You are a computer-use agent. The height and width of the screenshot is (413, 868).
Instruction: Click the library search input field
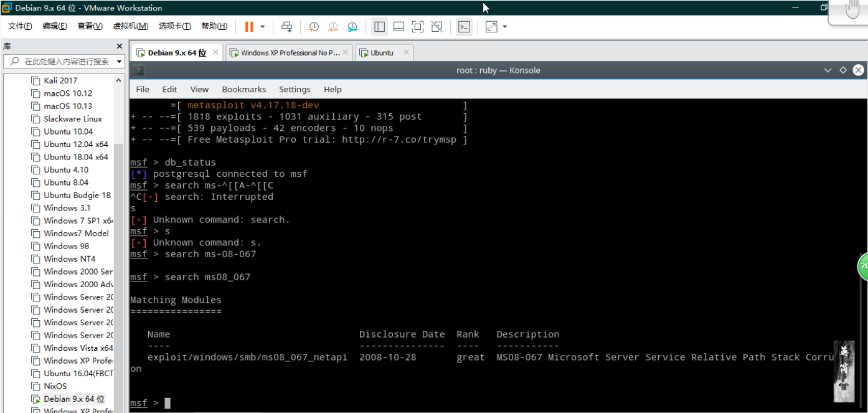pos(61,62)
